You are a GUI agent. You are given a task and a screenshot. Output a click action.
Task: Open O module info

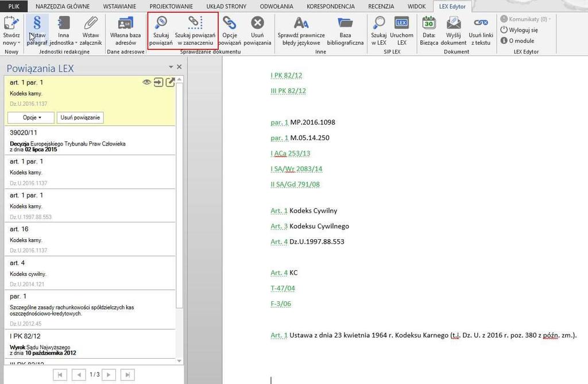point(517,41)
